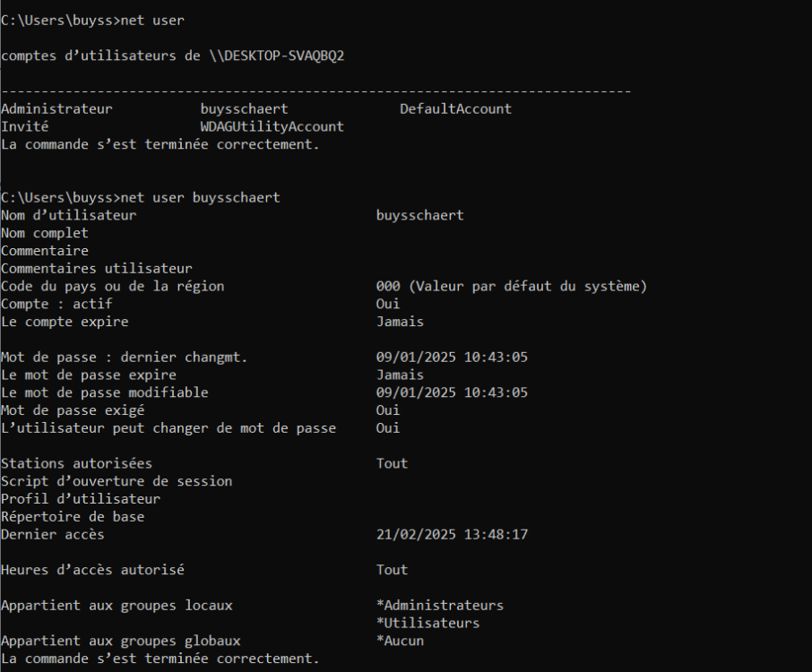
Task: Click the "Script d'ouverture de session" label
Action: [x=117, y=481]
